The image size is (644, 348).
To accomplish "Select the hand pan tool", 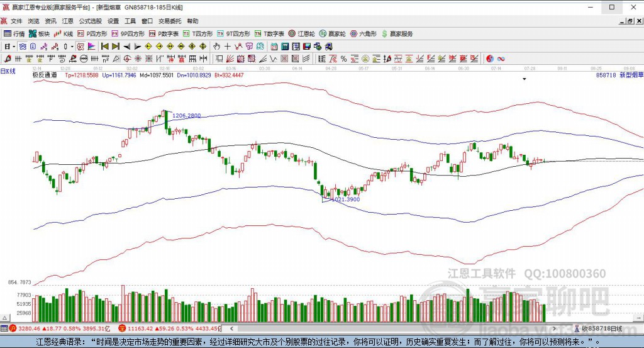I will 216,47.
